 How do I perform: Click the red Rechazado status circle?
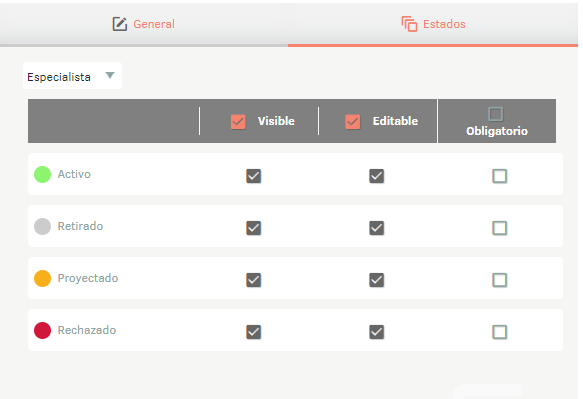(x=42, y=331)
